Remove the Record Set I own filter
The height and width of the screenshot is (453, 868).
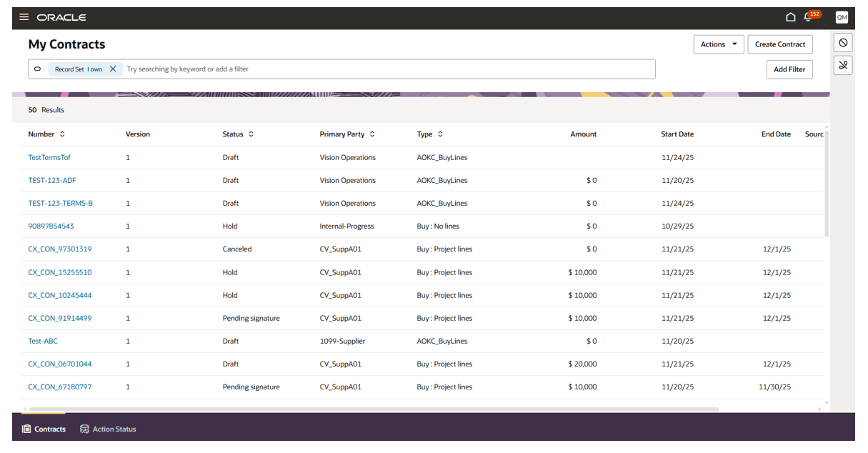point(113,69)
